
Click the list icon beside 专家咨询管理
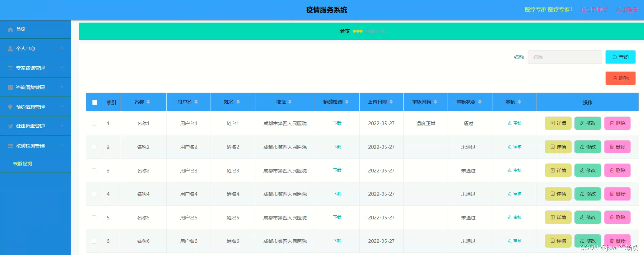click(x=10, y=68)
